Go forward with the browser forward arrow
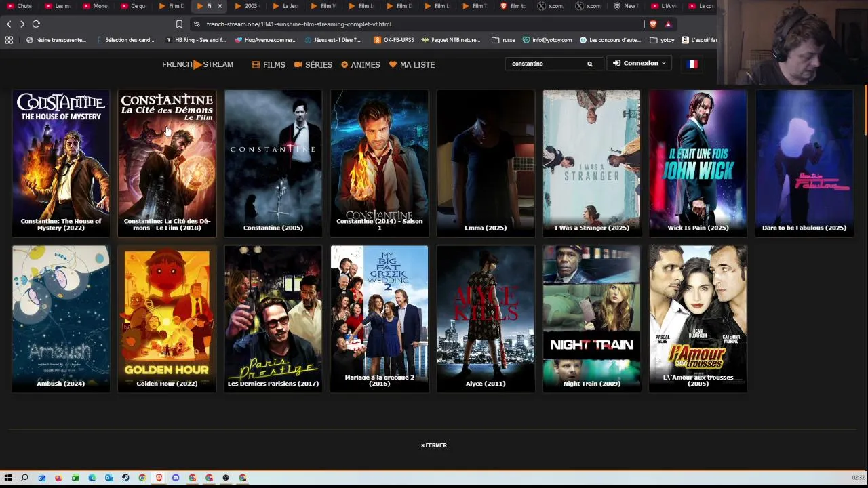 [x=22, y=24]
